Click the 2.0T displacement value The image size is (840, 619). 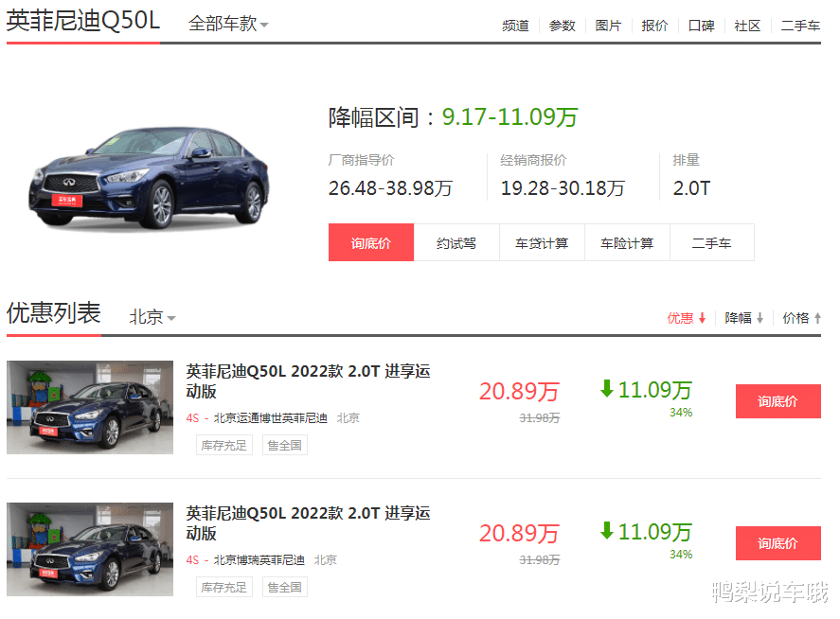[691, 188]
